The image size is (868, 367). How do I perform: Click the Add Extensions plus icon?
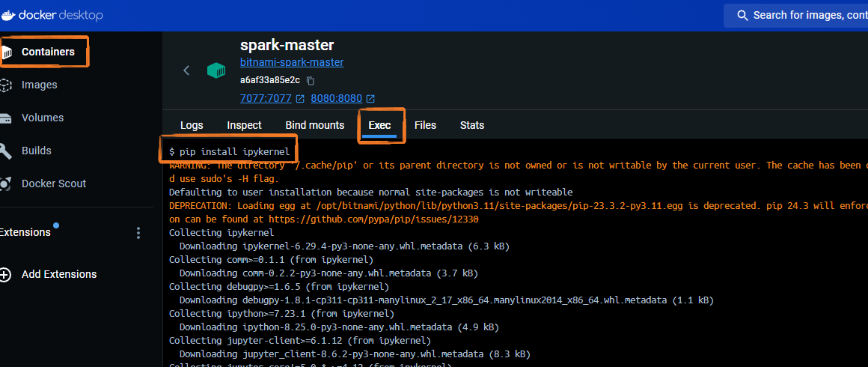pyautogui.click(x=5, y=274)
